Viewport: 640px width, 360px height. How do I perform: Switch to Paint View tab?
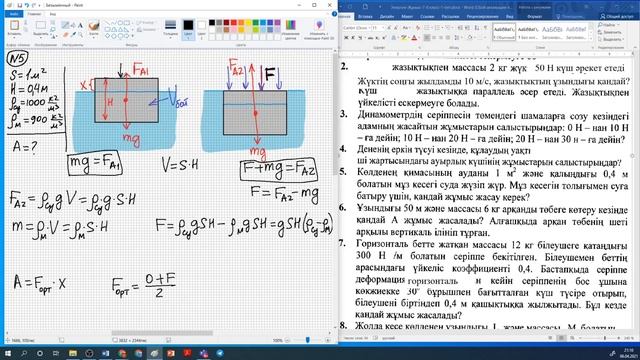click(53, 14)
